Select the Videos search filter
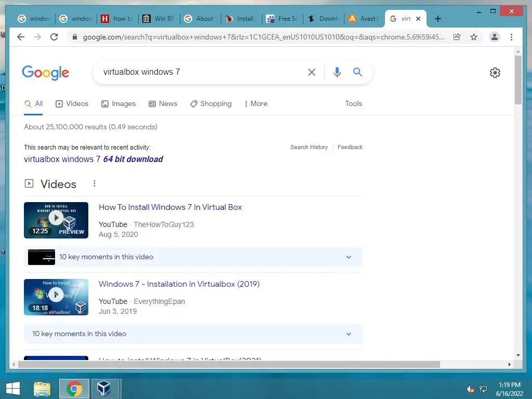 coord(72,103)
